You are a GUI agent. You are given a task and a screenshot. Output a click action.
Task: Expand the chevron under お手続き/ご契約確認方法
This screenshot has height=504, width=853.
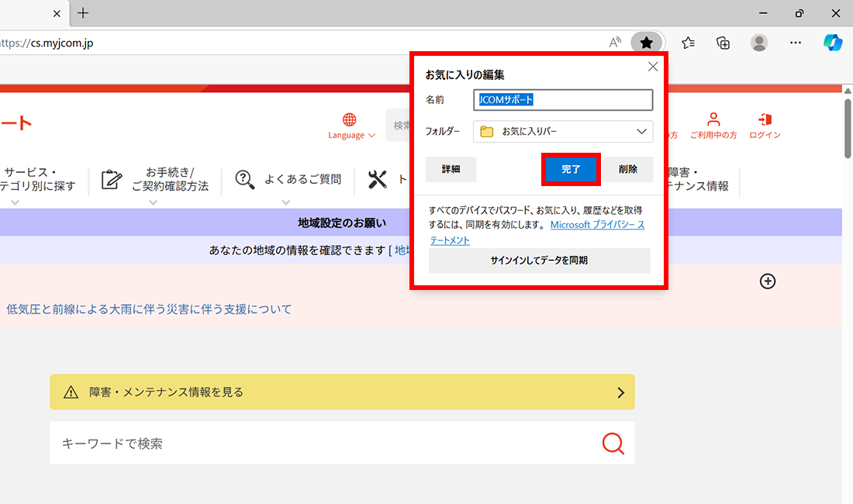pos(154,203)
